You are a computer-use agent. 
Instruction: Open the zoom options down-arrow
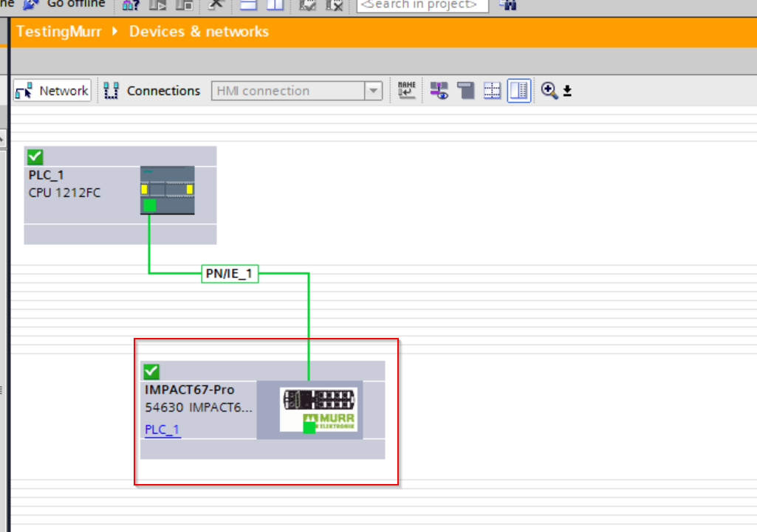click(x=568, y=91)
